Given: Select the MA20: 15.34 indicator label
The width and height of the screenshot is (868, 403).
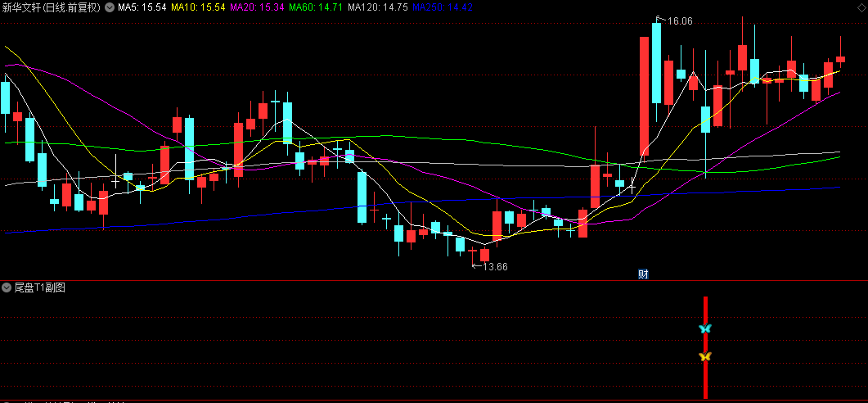Looking at the screenshot, I should pos(257,7).
